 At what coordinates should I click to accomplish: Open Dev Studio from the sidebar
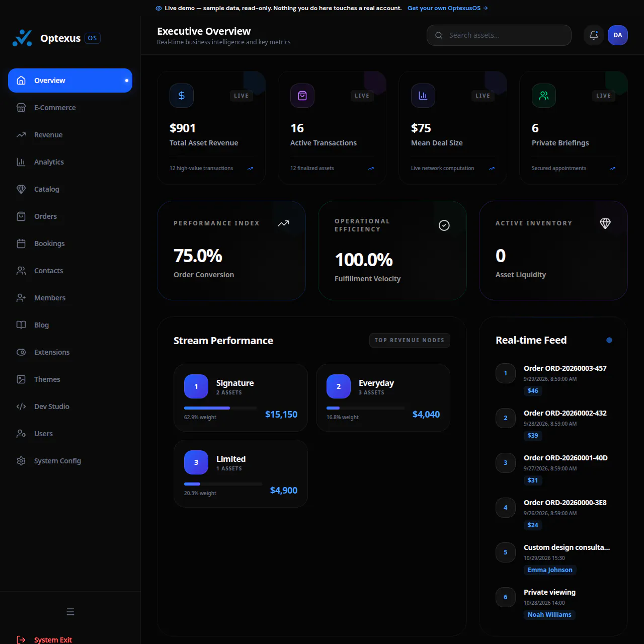[70, 407]
